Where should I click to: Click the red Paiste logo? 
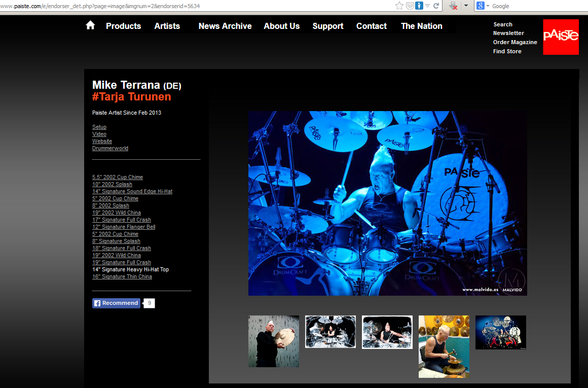coord(561,37)
